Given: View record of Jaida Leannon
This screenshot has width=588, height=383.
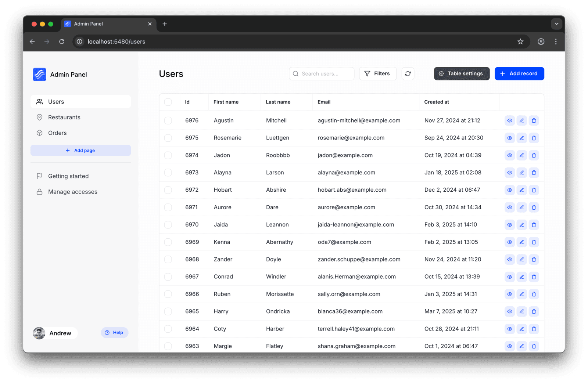Looking at the screenshot, I should click(509, 225).
